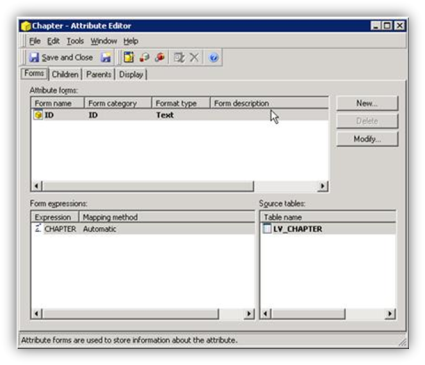Image resolution: width=425 pixels, height=365 pixels.
Task: Click the Form expressions scrollbar thumb
Action: (x=130, y=313)
